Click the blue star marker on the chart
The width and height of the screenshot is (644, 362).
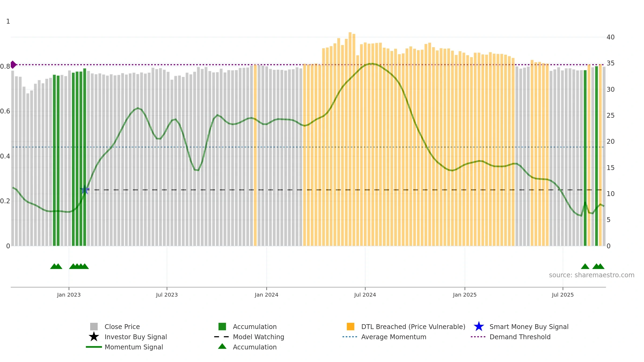coord(85,190)
